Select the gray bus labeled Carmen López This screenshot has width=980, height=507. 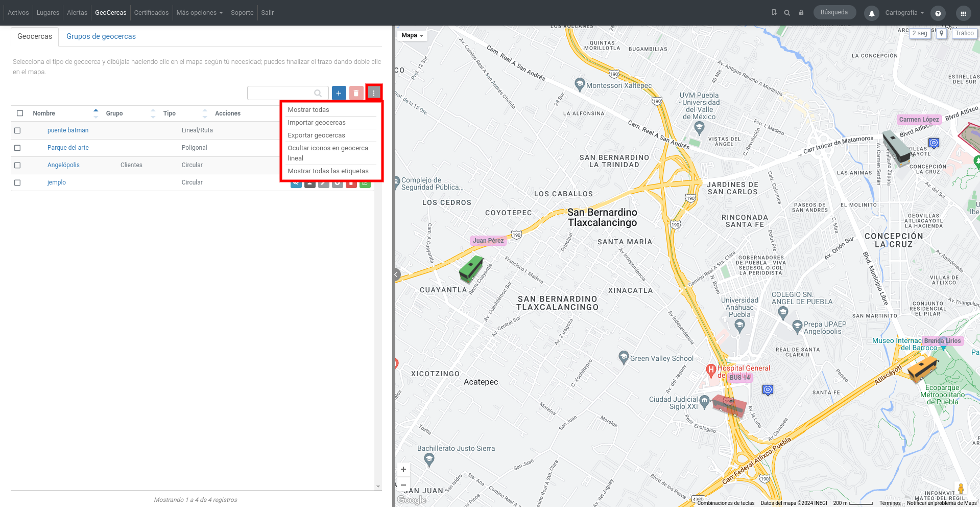pos(897,148)
